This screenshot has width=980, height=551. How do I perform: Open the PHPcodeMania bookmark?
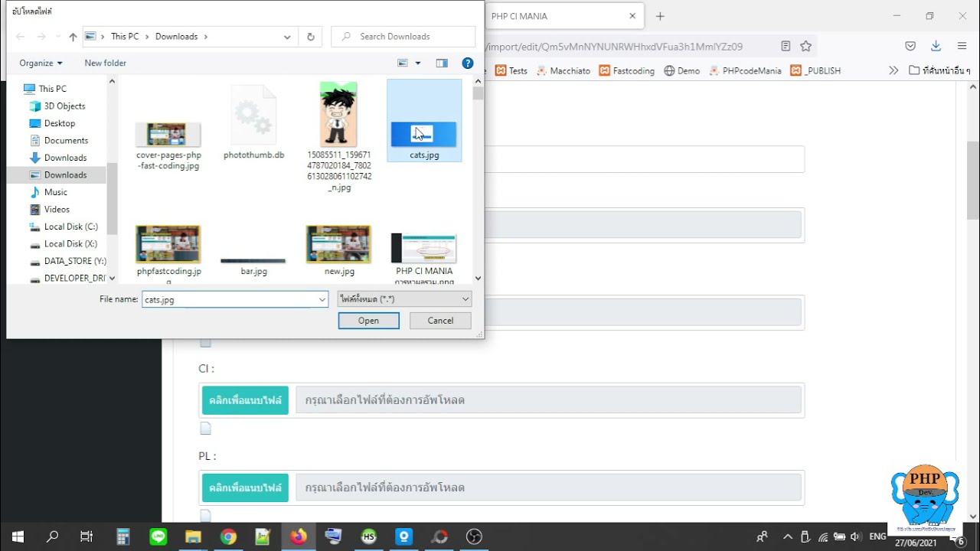tap(745, 70)
